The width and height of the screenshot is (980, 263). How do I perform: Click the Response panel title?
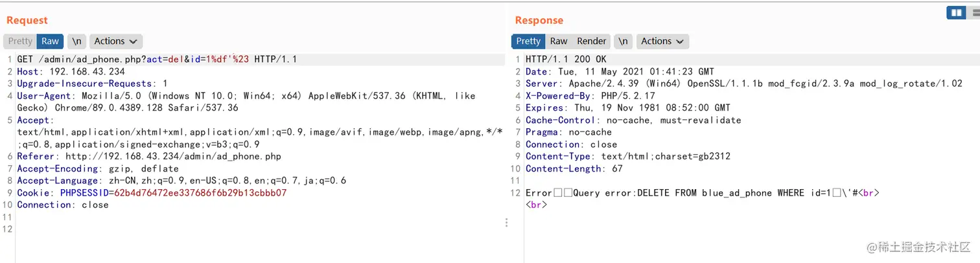[x=539, y=21]
